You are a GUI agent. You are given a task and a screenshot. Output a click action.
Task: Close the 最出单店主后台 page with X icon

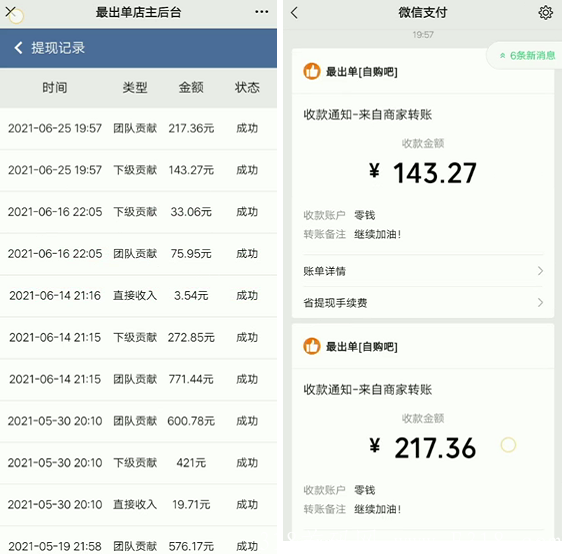11,12
